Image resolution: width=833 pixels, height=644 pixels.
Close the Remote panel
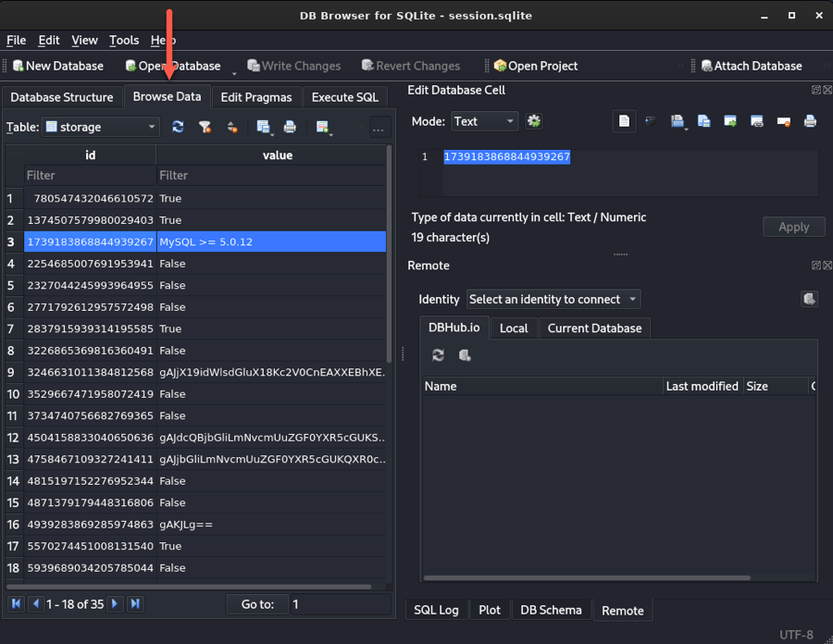(x=827, y=265)
